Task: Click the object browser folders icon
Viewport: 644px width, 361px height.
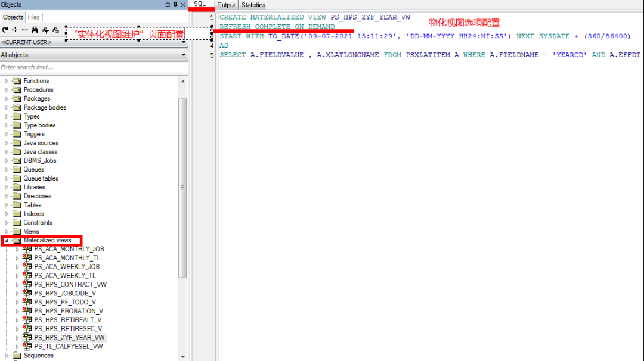Action: click(55, 30)
